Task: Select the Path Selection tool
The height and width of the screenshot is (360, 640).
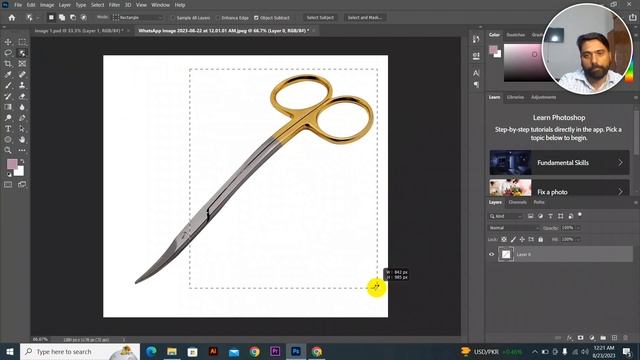Action: 22,129
